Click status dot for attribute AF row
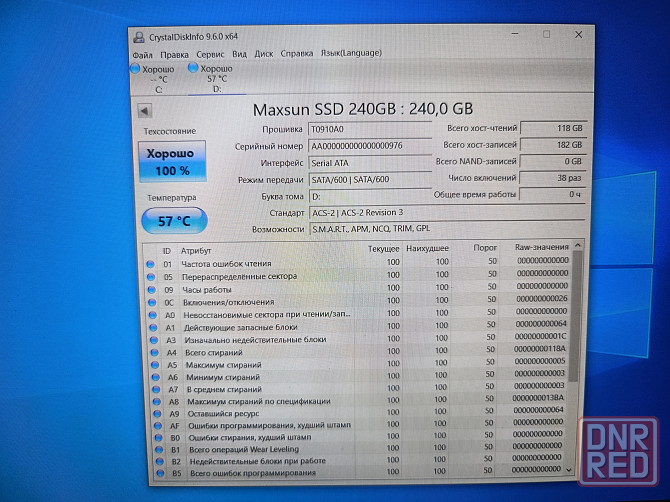Viewport: 670px width, 502px height. click(x=158, y=426)
